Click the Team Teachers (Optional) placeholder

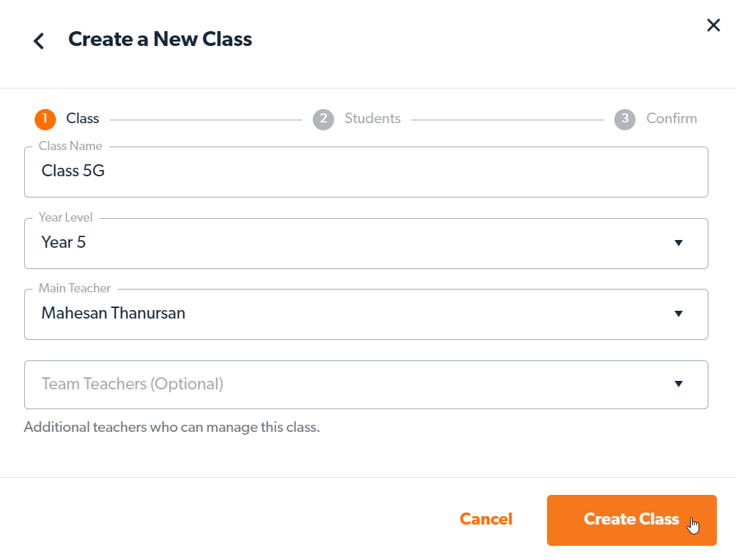click(132, 384)
